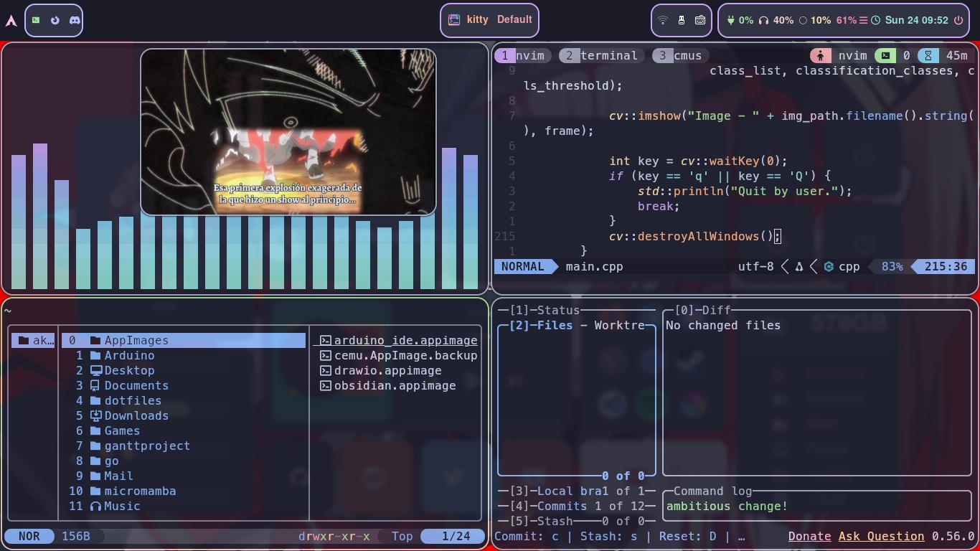
Task: Launch terminal from the top bar icon
Action: [x=36, y=20]
